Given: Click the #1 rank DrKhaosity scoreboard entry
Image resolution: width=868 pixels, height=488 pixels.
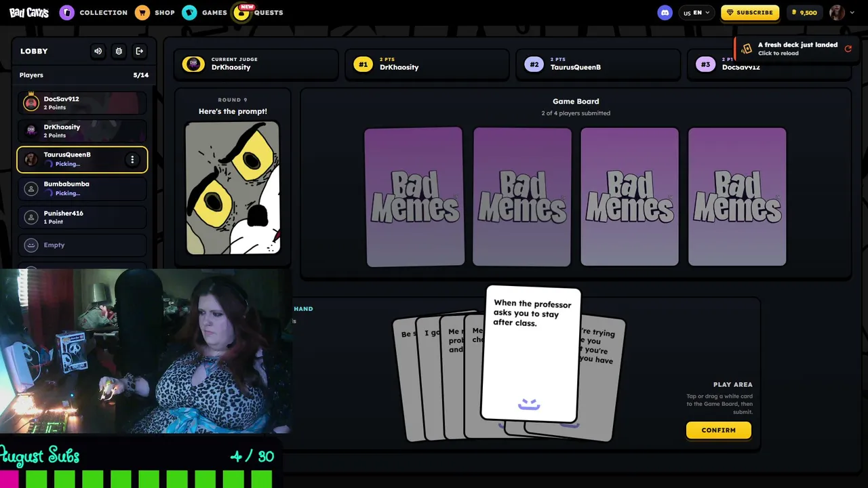Looking at the screenshot, I should pyautogui.click(x=427, y=64).
